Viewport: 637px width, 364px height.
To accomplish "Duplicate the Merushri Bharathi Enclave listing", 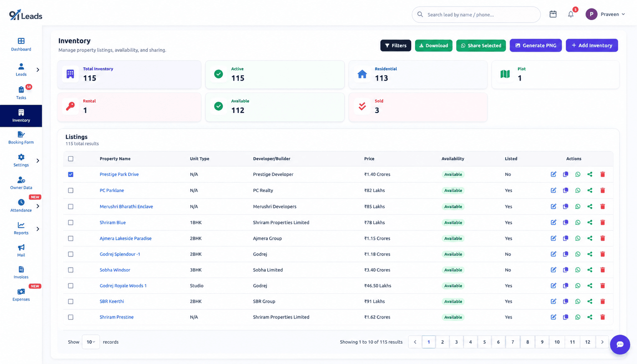I will [566, 207].
